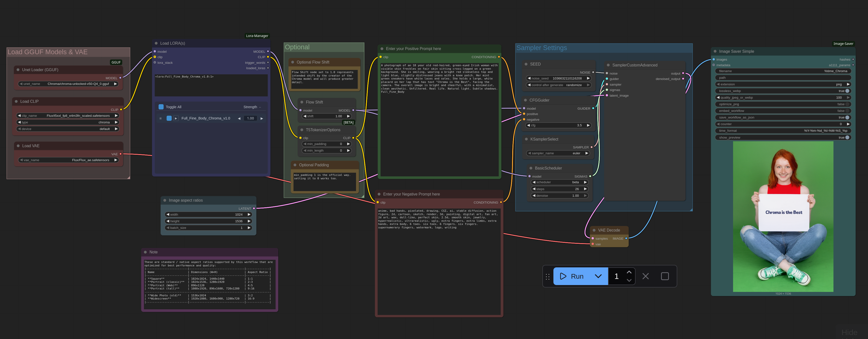
Task: Increase the batch count with up arrow
Action: click(x=629, y=272)
